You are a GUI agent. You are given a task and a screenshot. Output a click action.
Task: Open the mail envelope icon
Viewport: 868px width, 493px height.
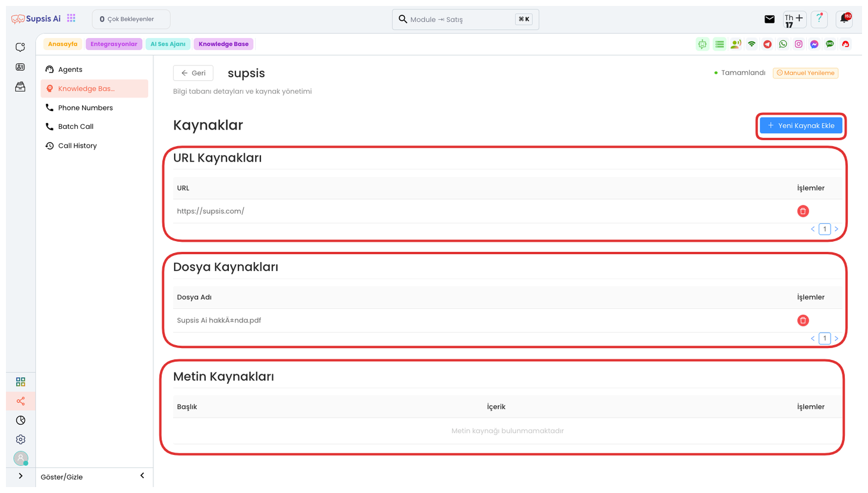(769, 19)
